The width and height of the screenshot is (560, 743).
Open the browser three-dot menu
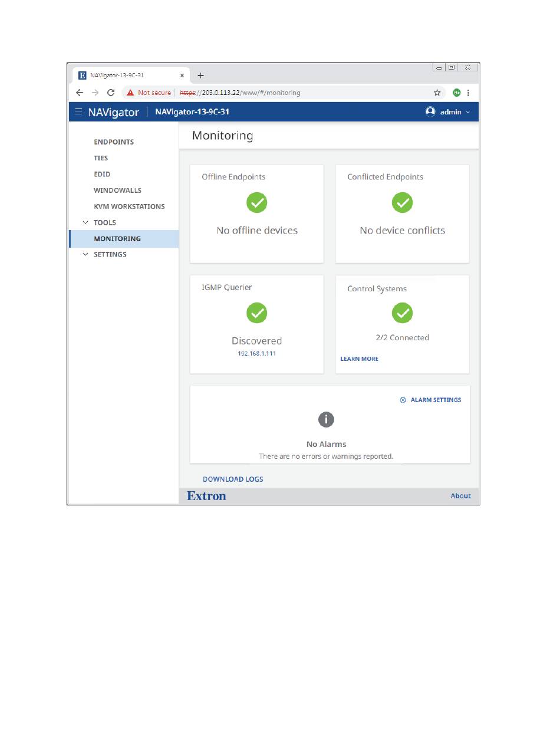pos(468,93)
